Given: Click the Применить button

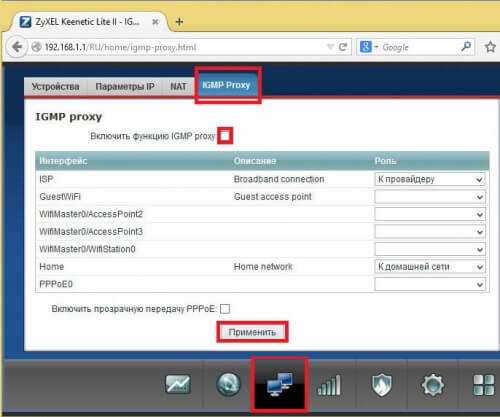Looking at the screenshot, I should point(252,332).
